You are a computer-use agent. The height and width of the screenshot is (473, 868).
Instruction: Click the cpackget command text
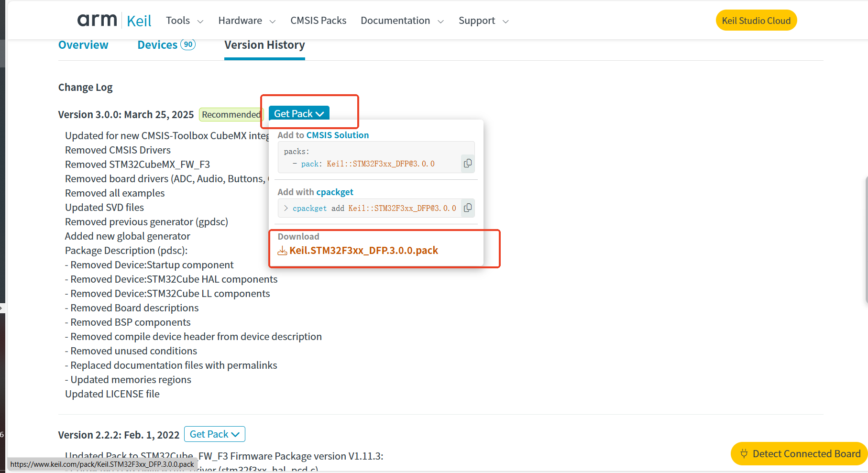pyautogui.click(x=374, y=208)
